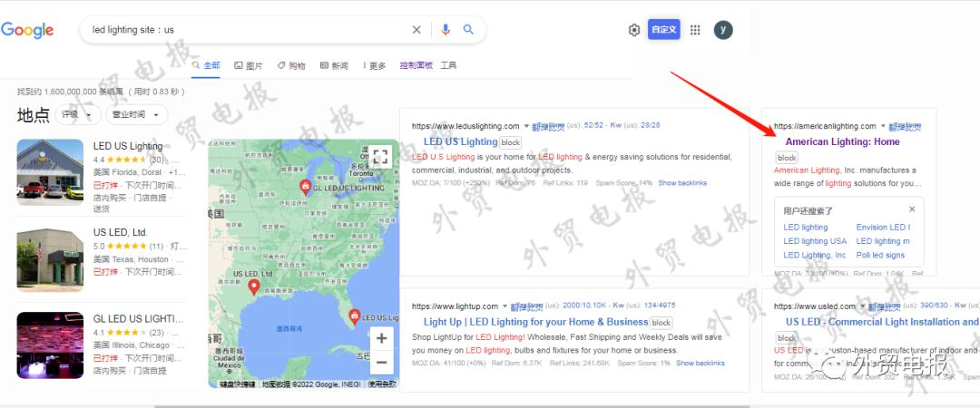Viewport: 980px width, 408px height.
Task: Expand the map to fullscreen
Action: point(380,157)
